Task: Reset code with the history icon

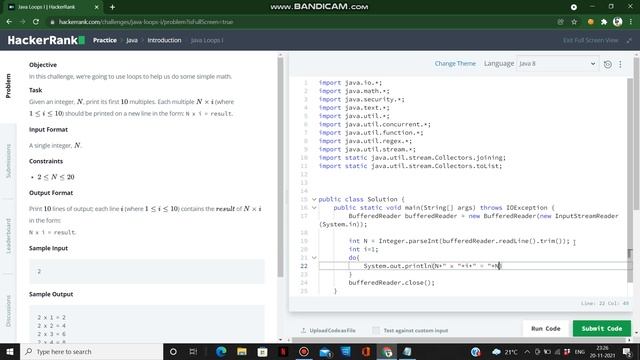Action: pos(607,64)
